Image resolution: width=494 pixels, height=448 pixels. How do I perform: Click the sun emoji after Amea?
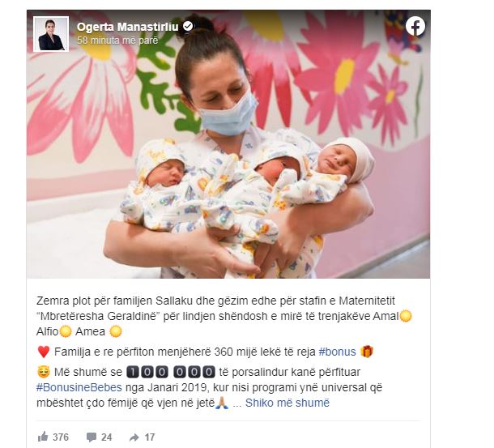click(x=116, y=331)
